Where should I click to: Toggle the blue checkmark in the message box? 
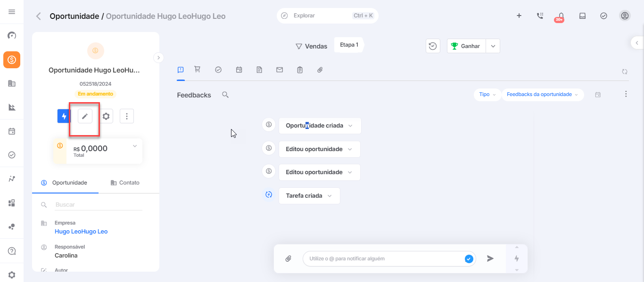[469, 258]
